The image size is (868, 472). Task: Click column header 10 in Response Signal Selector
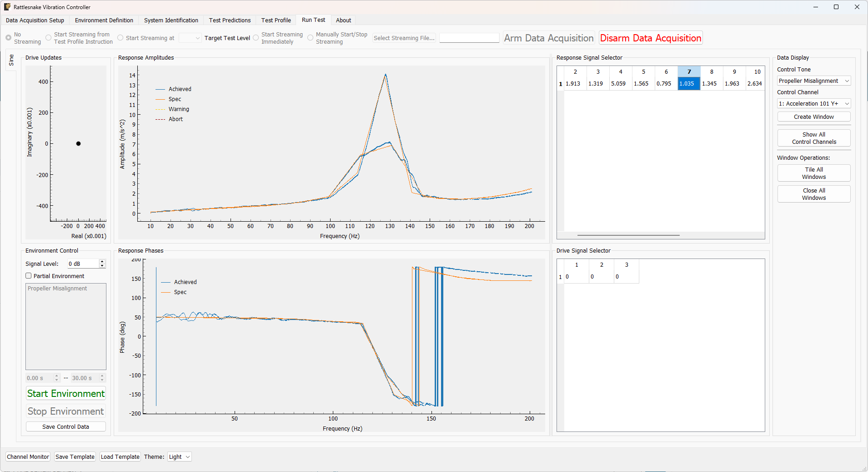click(756, 72)
